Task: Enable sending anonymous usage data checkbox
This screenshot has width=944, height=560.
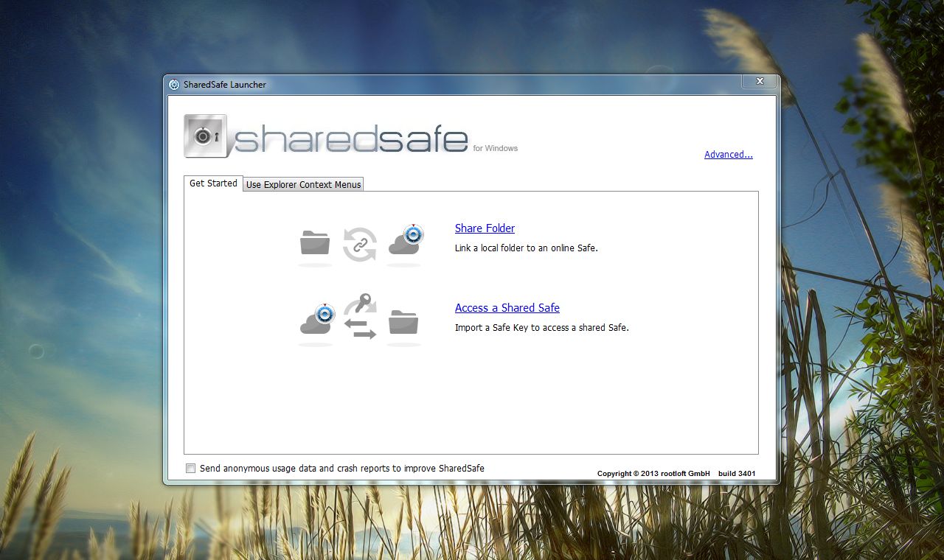Action: coord(191,469)
